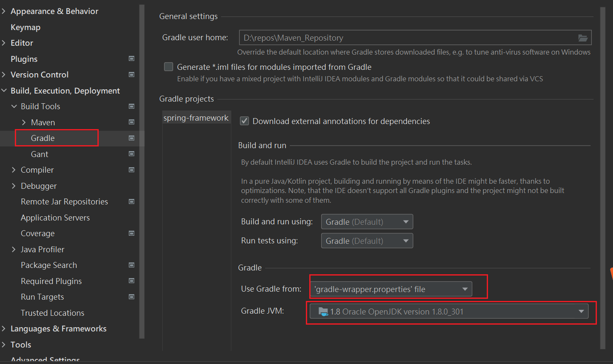Expand Appearance & Behavior section

pyautogui.click(x=4, y=11)
